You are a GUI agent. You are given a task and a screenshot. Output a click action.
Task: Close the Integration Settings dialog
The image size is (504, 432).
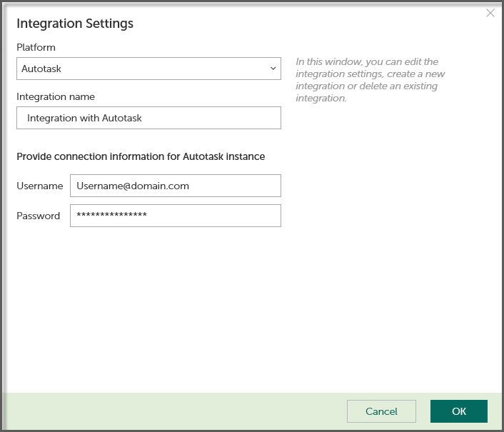coord(490,13)
